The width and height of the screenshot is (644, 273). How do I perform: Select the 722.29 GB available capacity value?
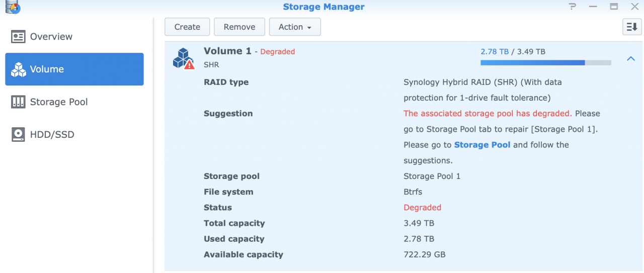pyautogui.click(x=424, y=255)
